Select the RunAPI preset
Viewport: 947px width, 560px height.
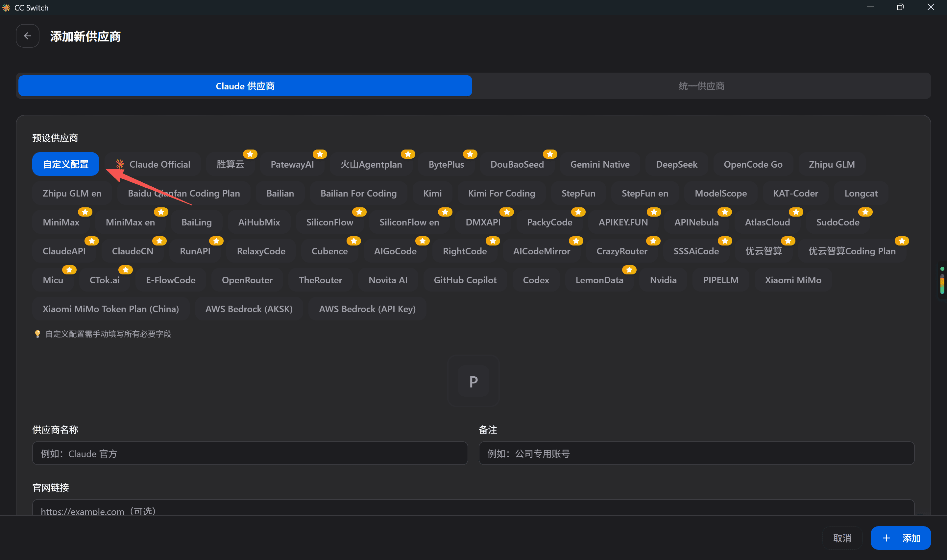pyautogui.click(x=195, y=251)
